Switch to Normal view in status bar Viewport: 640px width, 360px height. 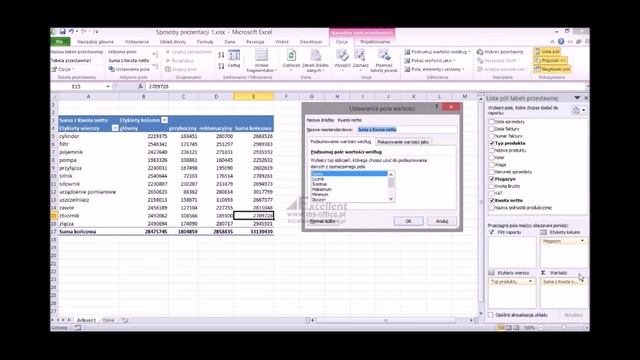click(501, 327)
